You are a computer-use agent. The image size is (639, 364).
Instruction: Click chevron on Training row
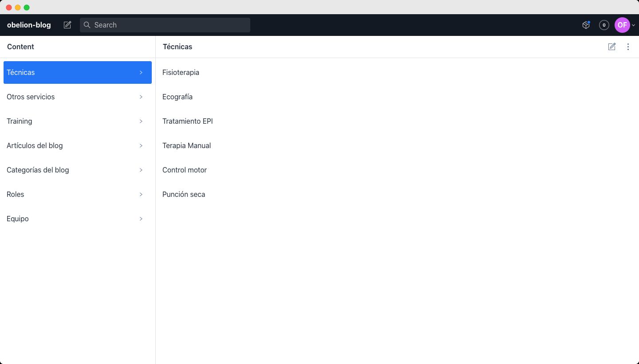tap(141, 121)
